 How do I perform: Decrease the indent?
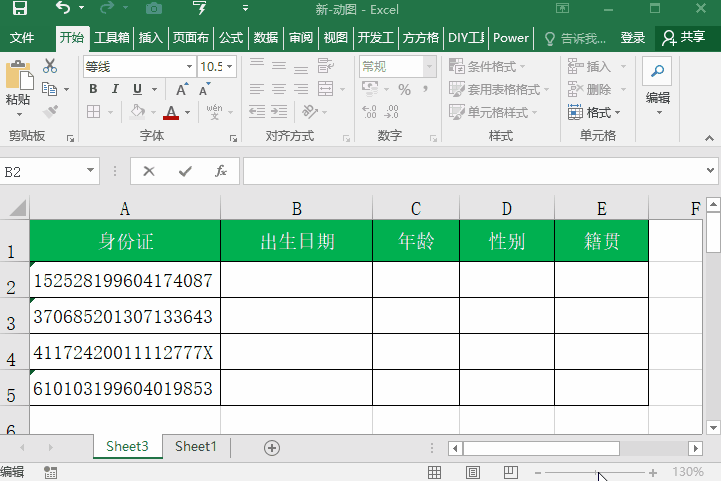tap(257, 112)
